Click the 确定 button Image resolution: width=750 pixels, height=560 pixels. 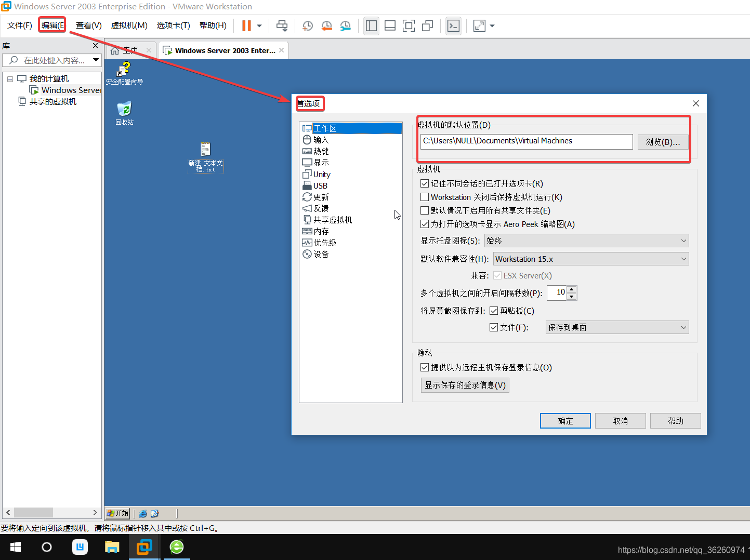(x=565, y=421)
